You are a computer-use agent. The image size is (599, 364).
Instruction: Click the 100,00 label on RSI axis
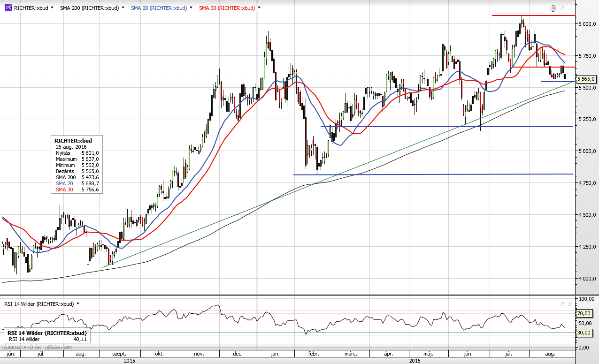587,298
